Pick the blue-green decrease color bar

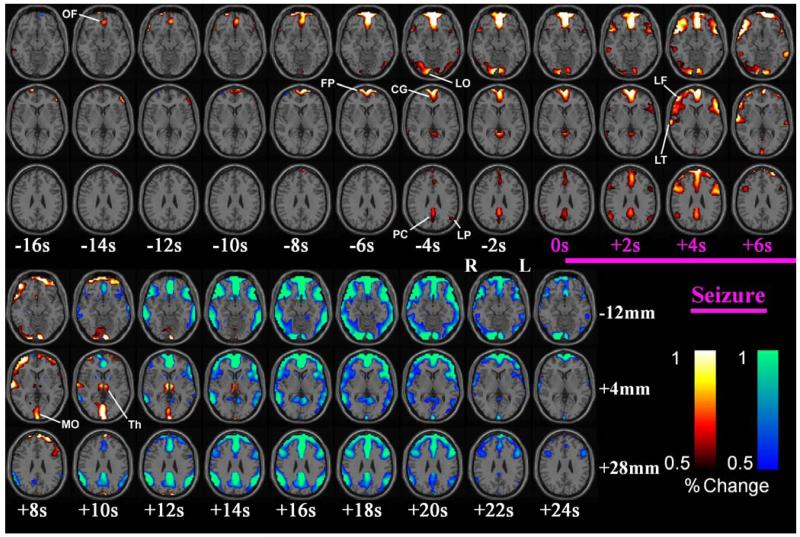(768, 410)
